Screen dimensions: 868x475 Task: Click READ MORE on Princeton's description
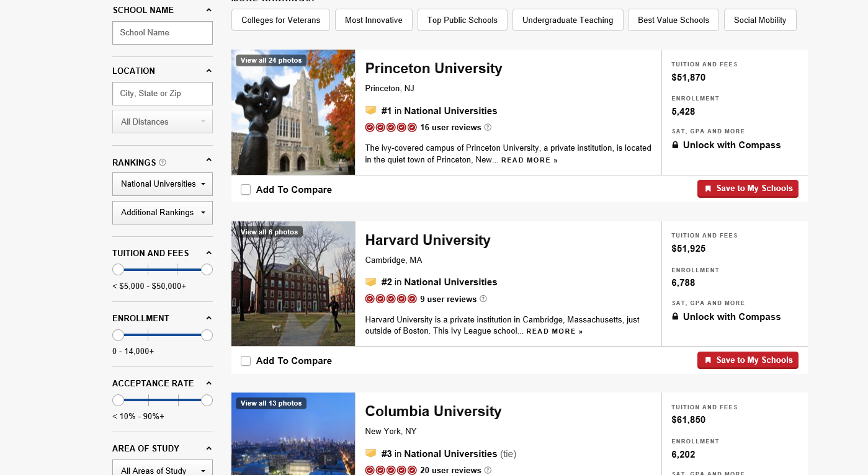click(529, 160)
